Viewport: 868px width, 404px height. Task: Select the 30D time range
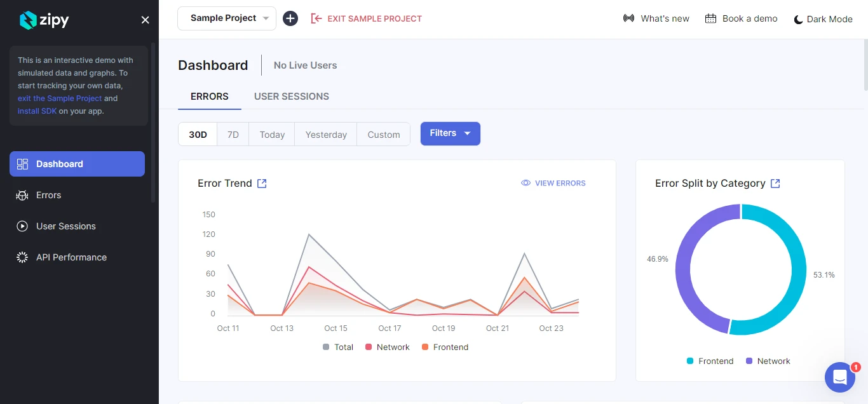coord(198,134)
